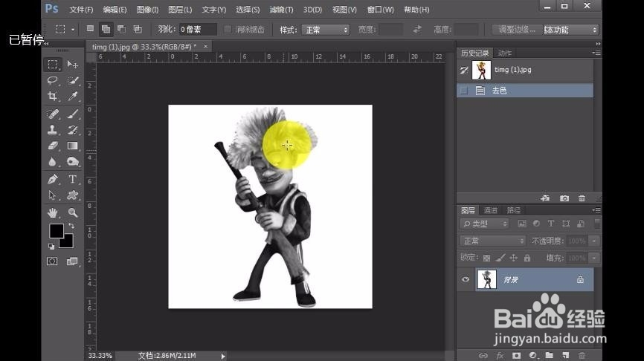This screenshot has height=361, width=644.
Task: Open Layers panel flyout menu
Action: 596,210
